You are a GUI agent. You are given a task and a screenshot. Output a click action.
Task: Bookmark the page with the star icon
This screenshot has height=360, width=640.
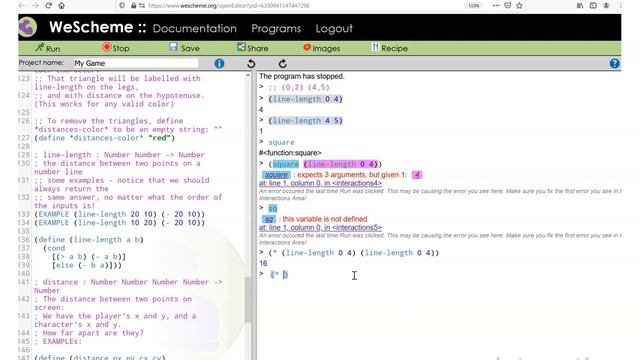coord(519,6)
